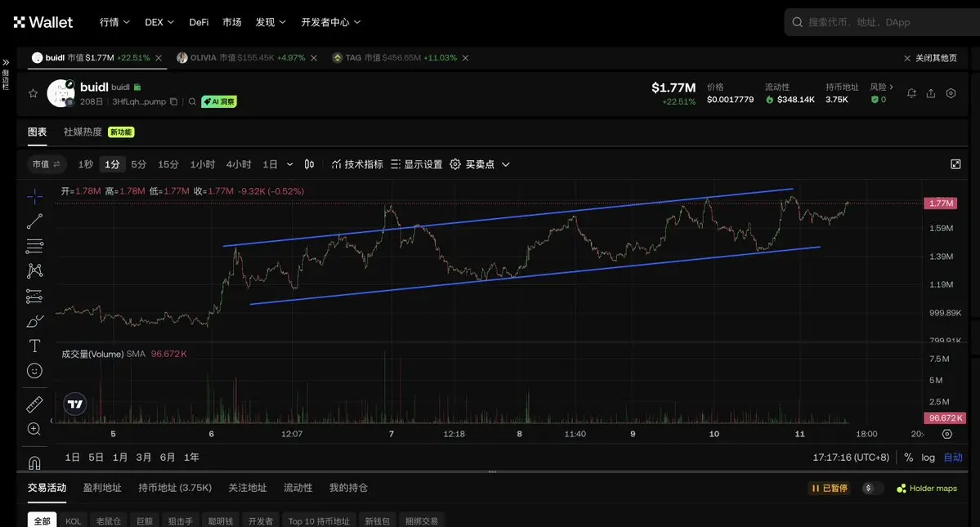The width and height of the screenshot is (980, 527).
Task: Open the forecasting and measurement tools
Action: (x=34, y=296)
